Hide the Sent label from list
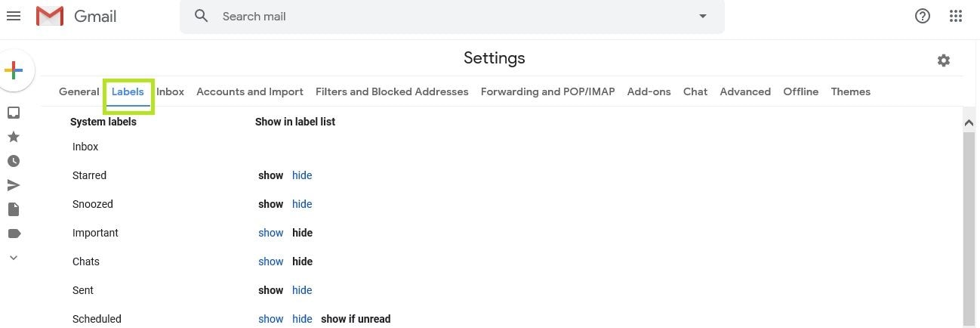The image size is (980, 328). [x=302, y=290]
